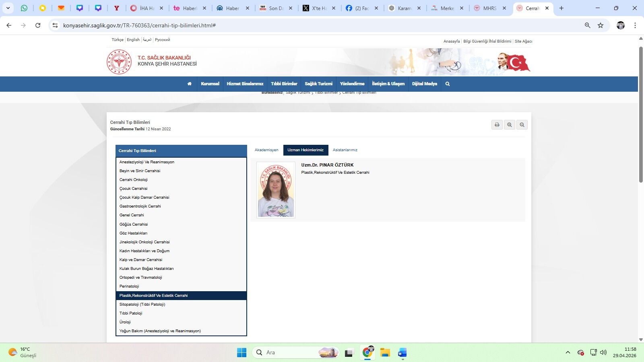Select Kulak Burun Boğaz Hastalıkları
This screenshot has height=362, width=644.
[181, 269]
